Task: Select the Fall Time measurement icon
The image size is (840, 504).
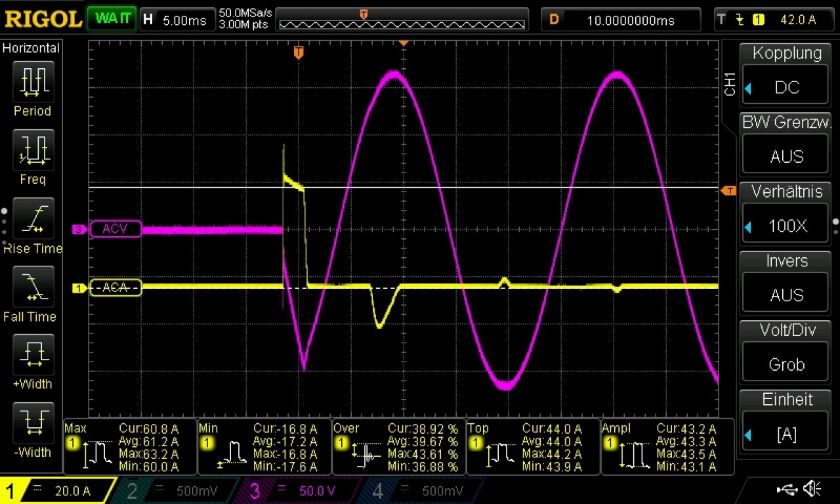Action: (x=33, y=287)
